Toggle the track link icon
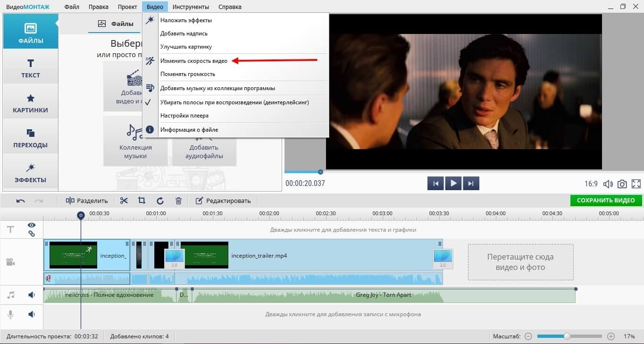644x344 pixels. coord(32,233)
